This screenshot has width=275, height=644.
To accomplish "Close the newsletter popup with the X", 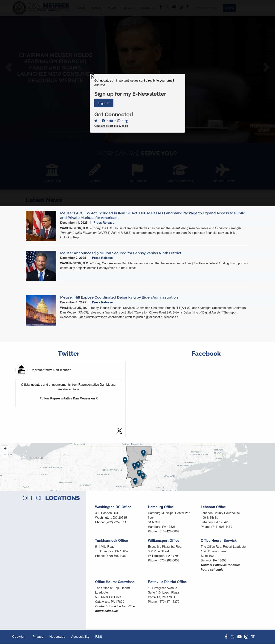I will tap(92, 76).
